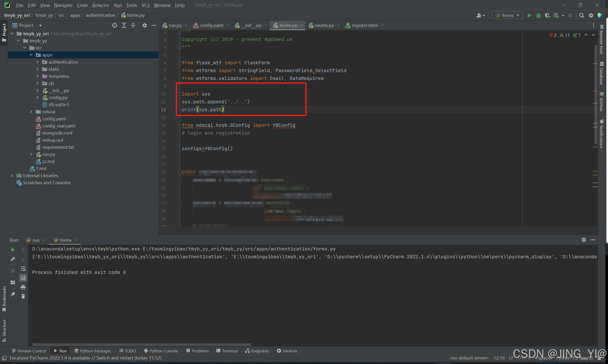
Task: Expand all nodes in Project panel
Action: click(124, 25)
